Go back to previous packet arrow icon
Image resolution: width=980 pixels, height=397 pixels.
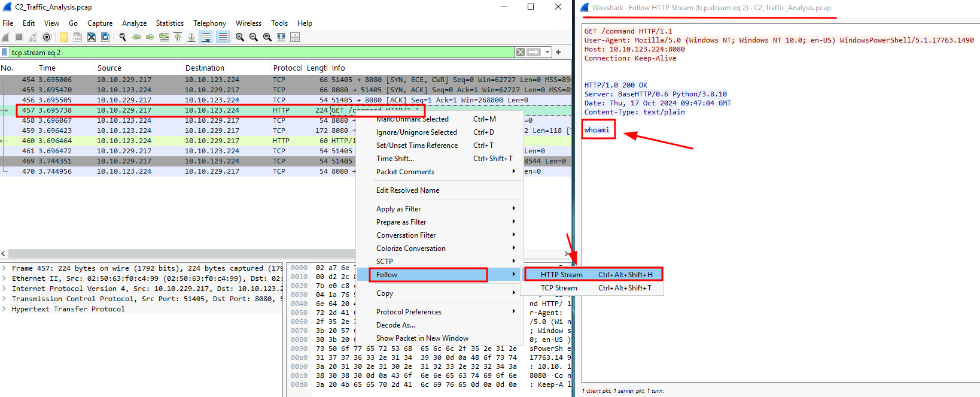[x=136, y=37]
